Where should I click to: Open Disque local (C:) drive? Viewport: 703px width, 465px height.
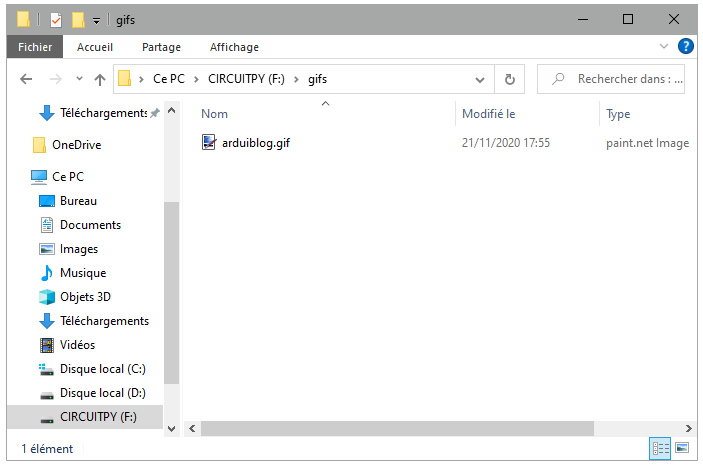[103, 369]
